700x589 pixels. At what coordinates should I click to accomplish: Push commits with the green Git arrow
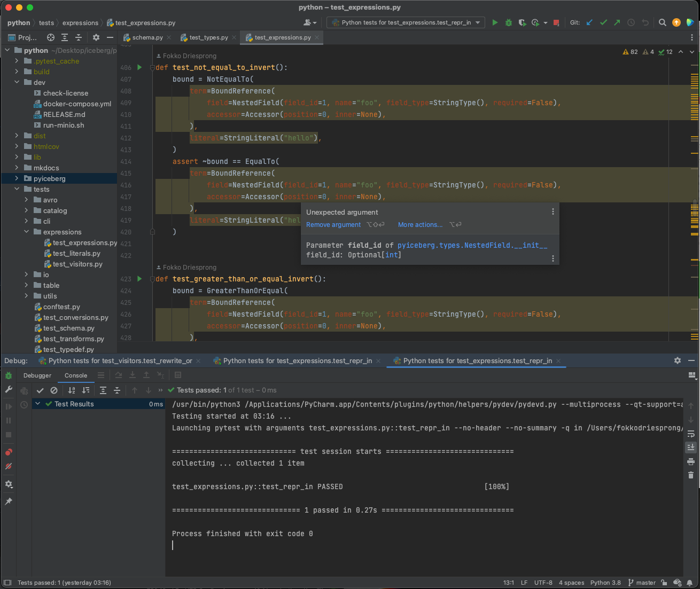(x=617, y=22)
